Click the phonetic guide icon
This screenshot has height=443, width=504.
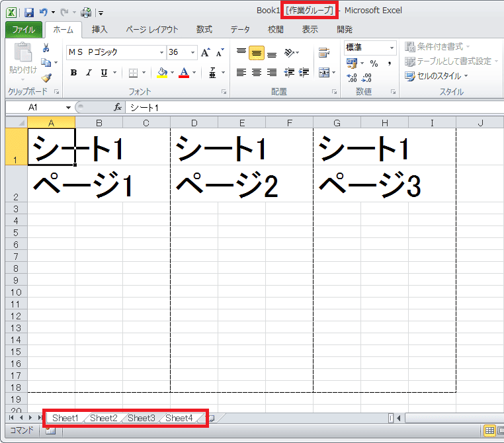tap(212, 73)
